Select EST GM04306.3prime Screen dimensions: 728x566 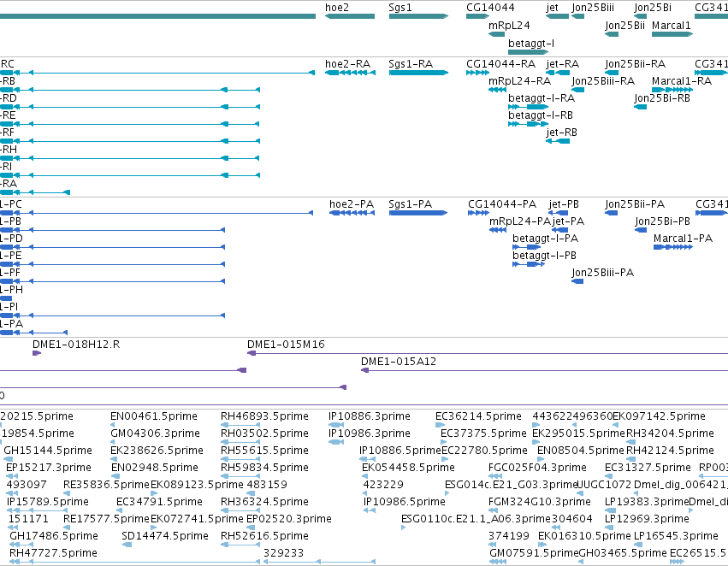pyautogui.click(x=155, y=433)
